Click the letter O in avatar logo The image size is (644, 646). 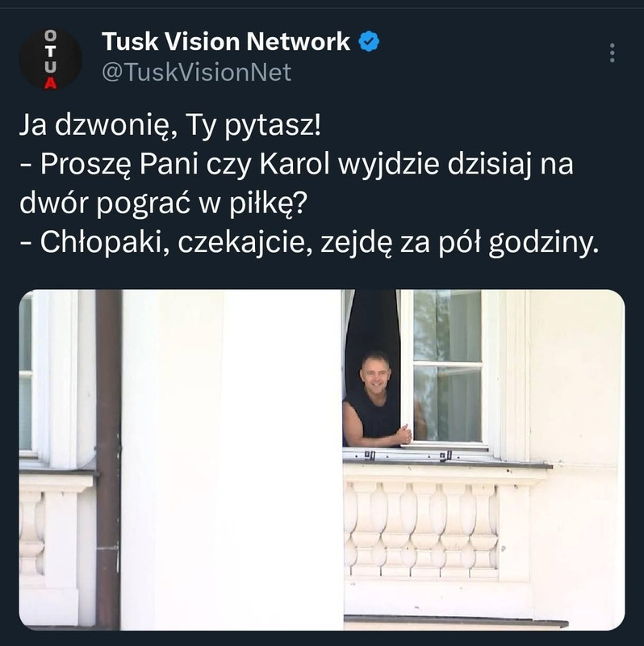pos(50,36)
